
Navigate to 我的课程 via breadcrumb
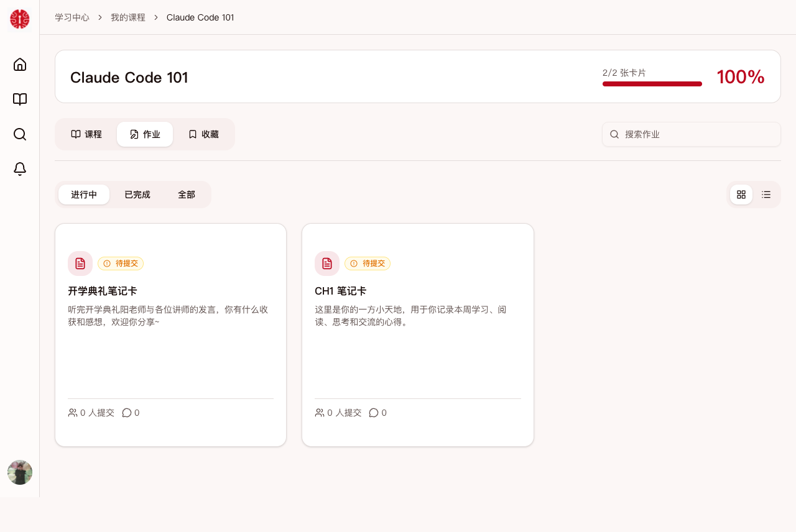pyautogui.click(x=127, y=17)
